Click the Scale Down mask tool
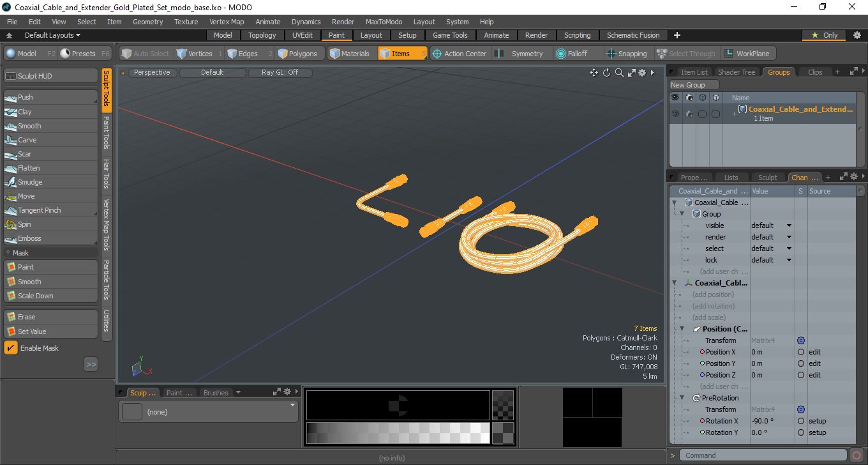The height and width of the screenshot is (465, 868). point(51,296)
